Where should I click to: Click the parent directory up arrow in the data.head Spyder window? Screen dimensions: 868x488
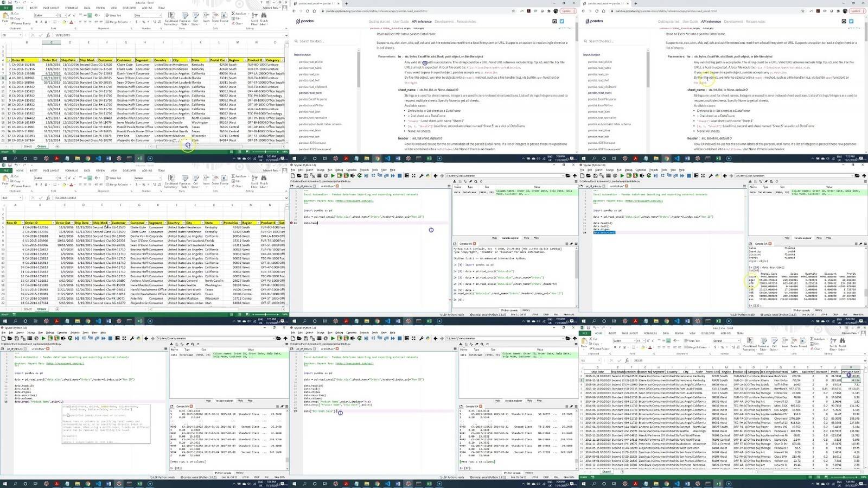pos(575,175)
